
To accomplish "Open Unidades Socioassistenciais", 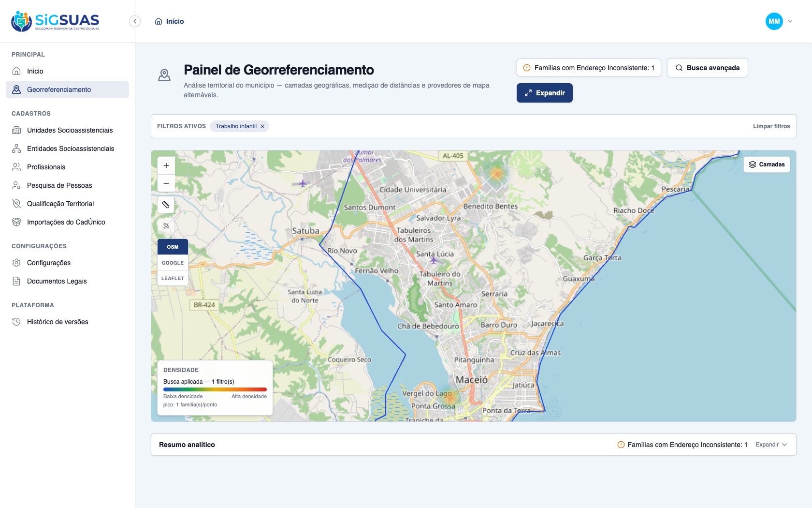I will click(x=67, y=130).
